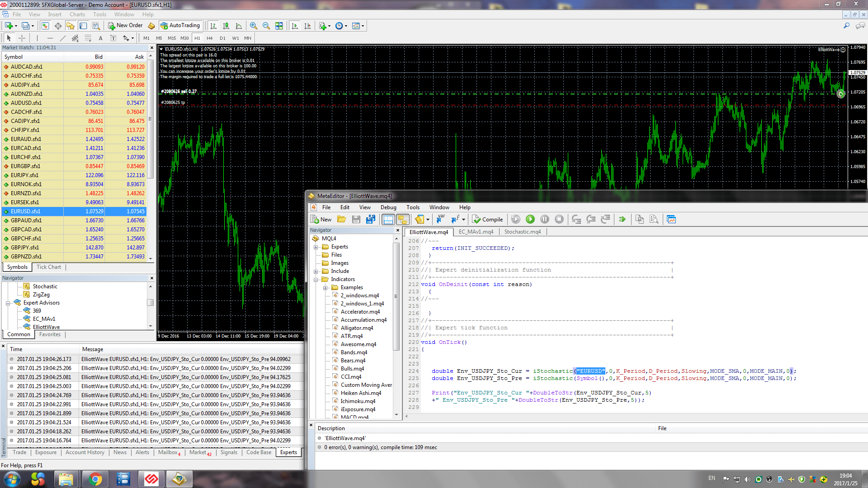Switch timeframe to H4
This screenshot has width=868, height=488.
click(x=209, y=38)
